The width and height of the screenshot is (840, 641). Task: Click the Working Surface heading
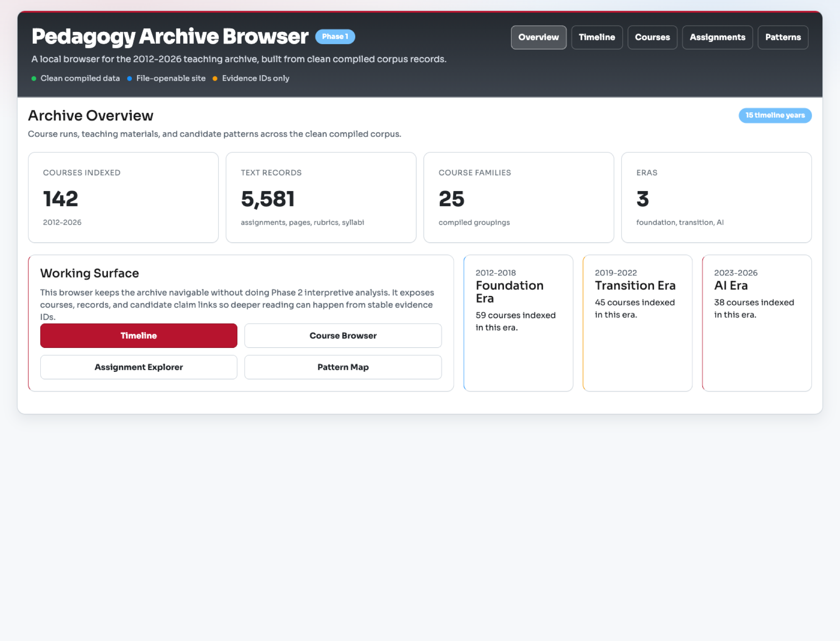point(89,273)
